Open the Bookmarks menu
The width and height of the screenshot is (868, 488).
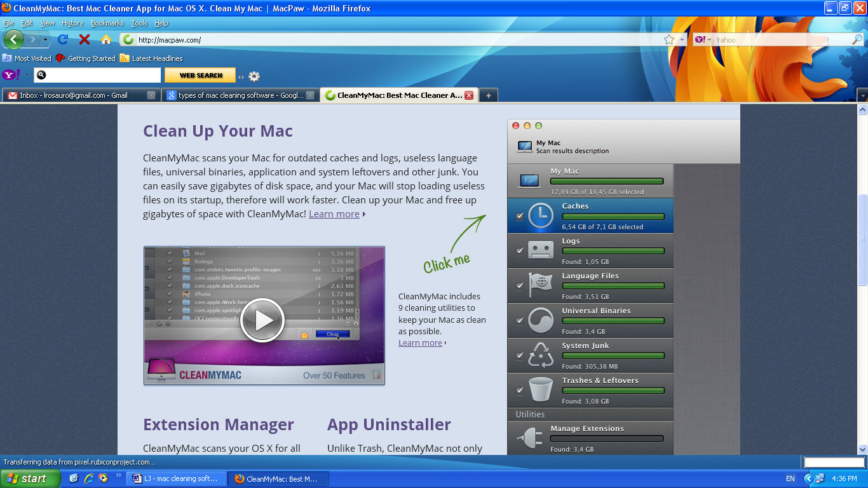107,23
